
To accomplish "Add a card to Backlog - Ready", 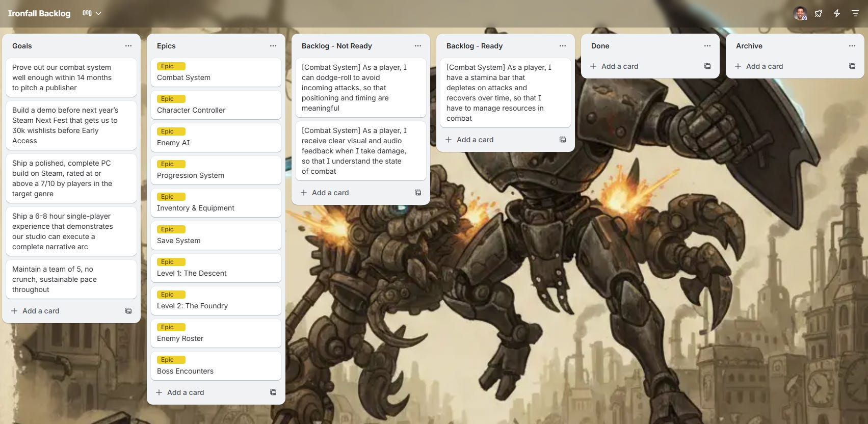I will point(497,140).
